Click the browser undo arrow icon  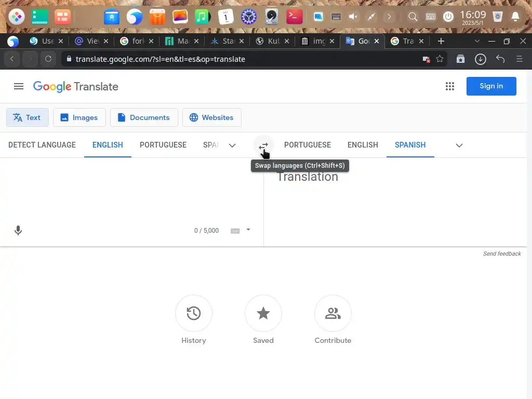click(x=500, y=59)
